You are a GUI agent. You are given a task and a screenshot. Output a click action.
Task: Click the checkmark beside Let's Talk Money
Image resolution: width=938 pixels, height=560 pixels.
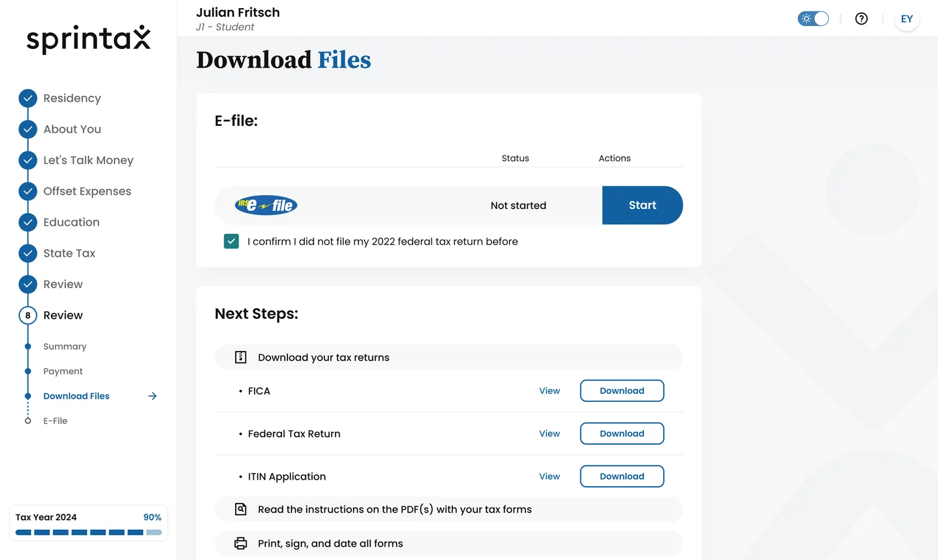[x=27, y=160]
